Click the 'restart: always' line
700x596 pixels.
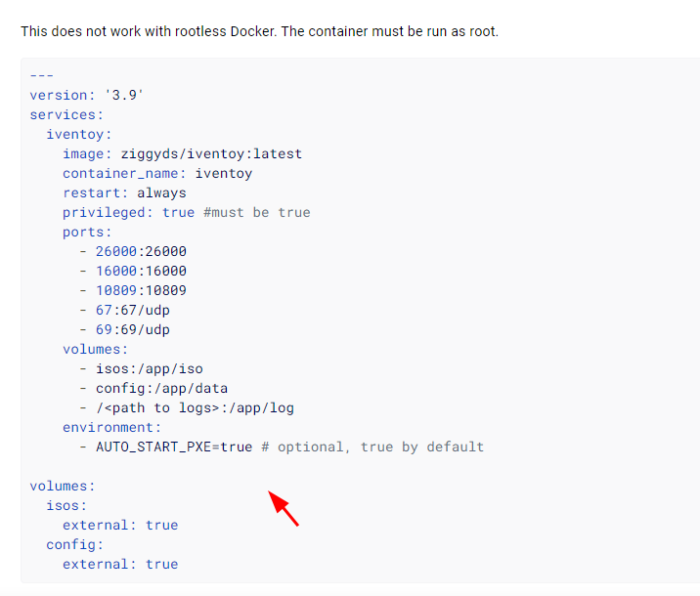124,192
